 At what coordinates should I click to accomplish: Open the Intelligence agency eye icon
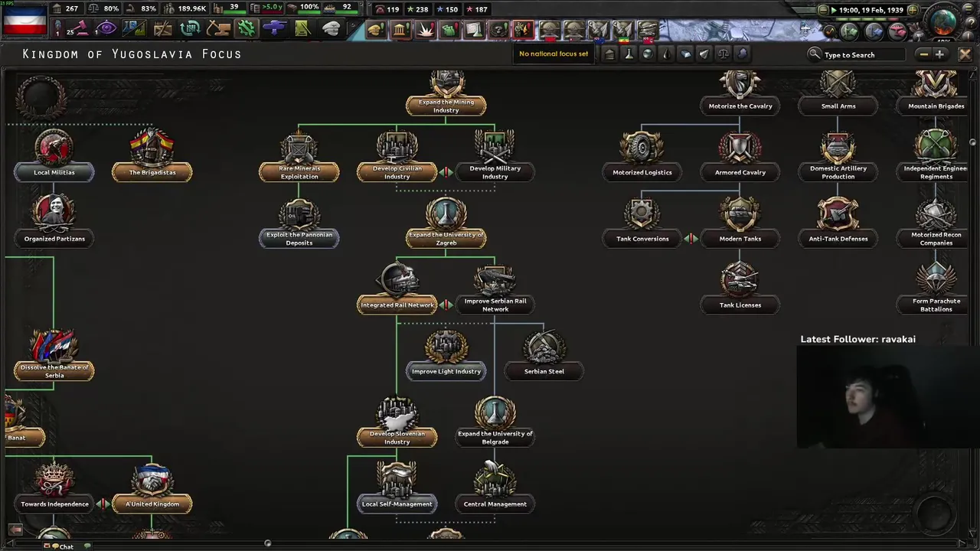point(106,29)
